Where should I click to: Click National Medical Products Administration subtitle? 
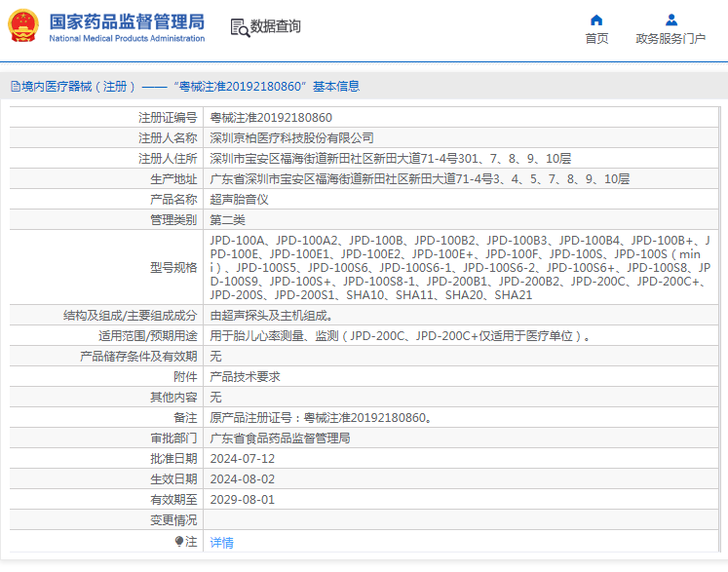click(x=127, y=39)
